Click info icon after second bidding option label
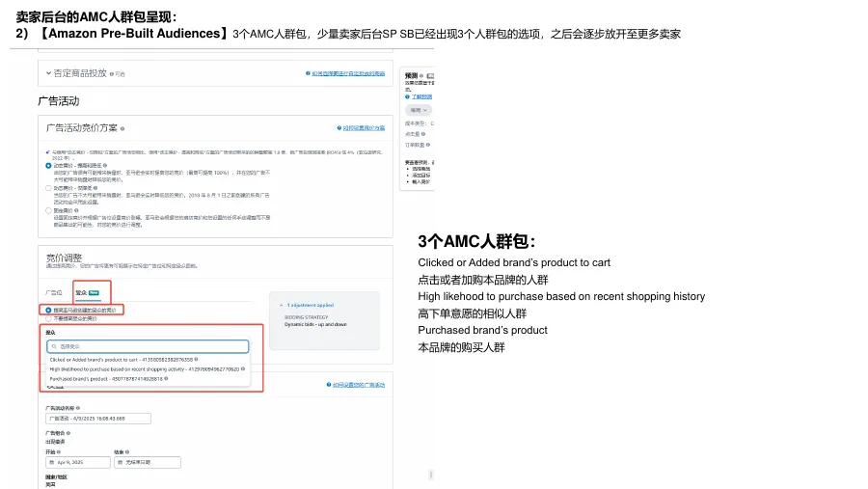The image size is (868, 489). pyautogui.click(x=95, y=188)
